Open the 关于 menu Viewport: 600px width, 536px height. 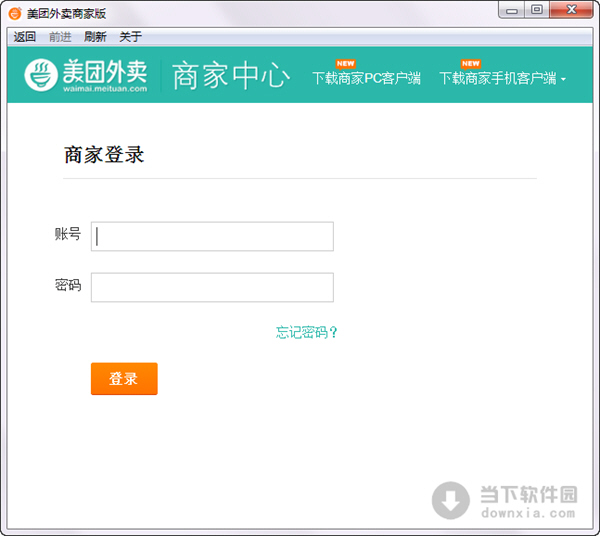pos(130,37)
